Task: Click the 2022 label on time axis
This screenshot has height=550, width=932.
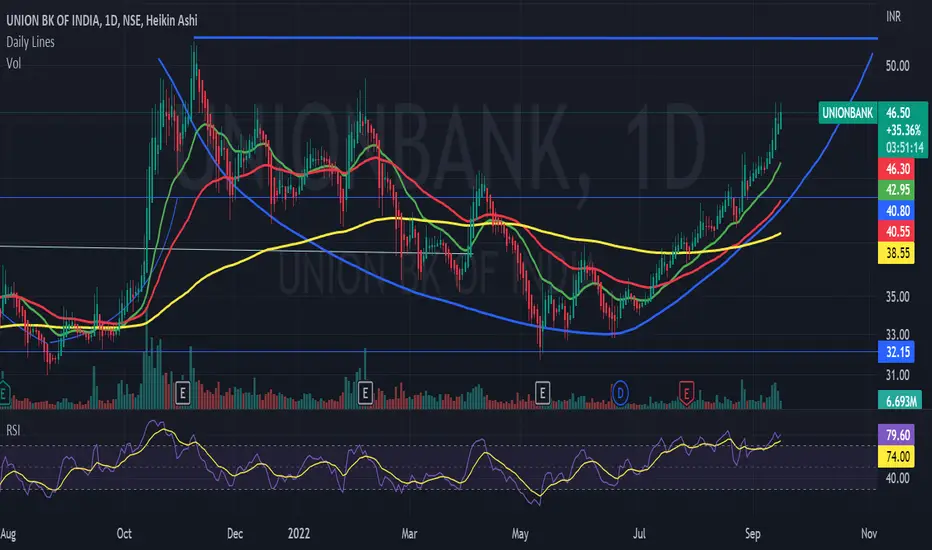Action: [298, 533]
